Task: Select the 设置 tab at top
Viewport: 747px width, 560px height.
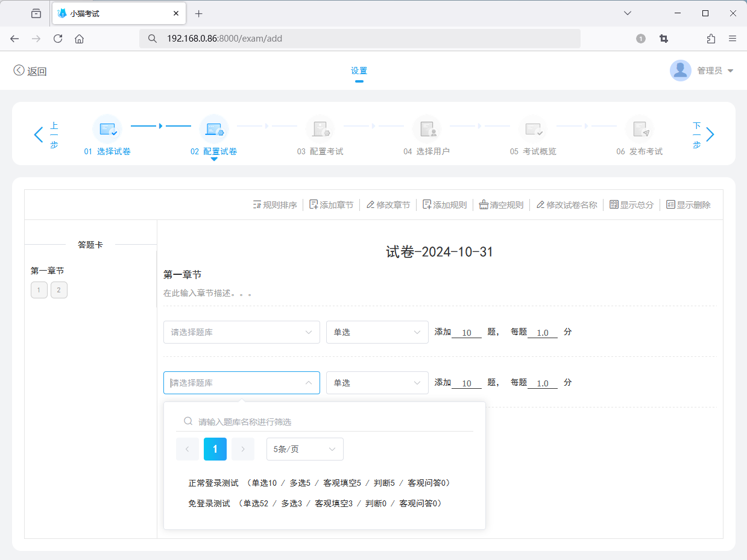Action: point(359,71)
